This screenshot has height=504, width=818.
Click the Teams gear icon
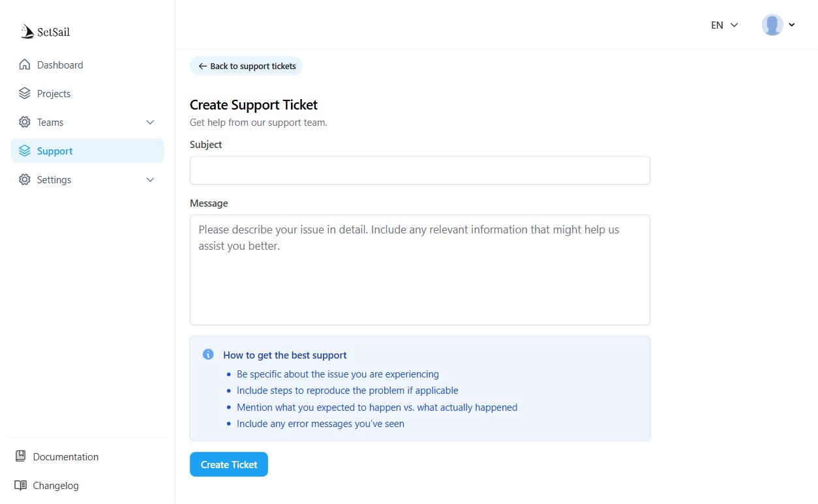point(25,123)
